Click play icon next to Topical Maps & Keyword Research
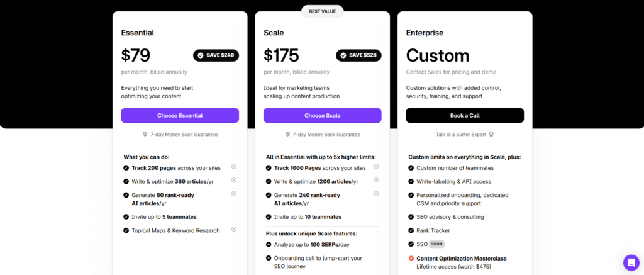This screenshot has height=275, width=644. (x=234, y=229)
